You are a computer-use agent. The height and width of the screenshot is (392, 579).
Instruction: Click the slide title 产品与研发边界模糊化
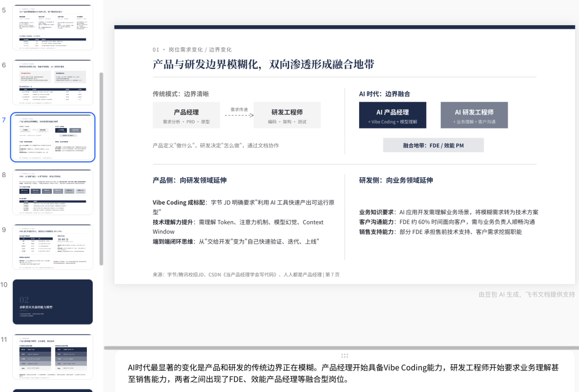[263, 64]
